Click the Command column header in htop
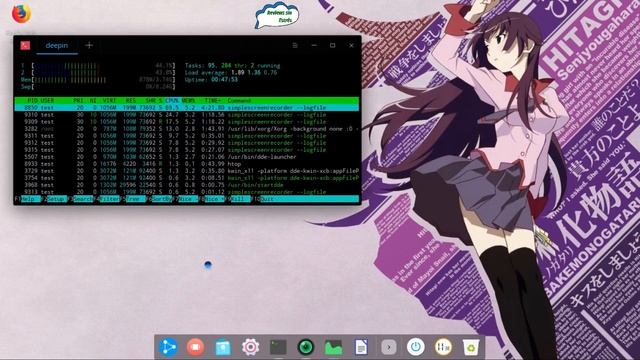 [239, 100]
